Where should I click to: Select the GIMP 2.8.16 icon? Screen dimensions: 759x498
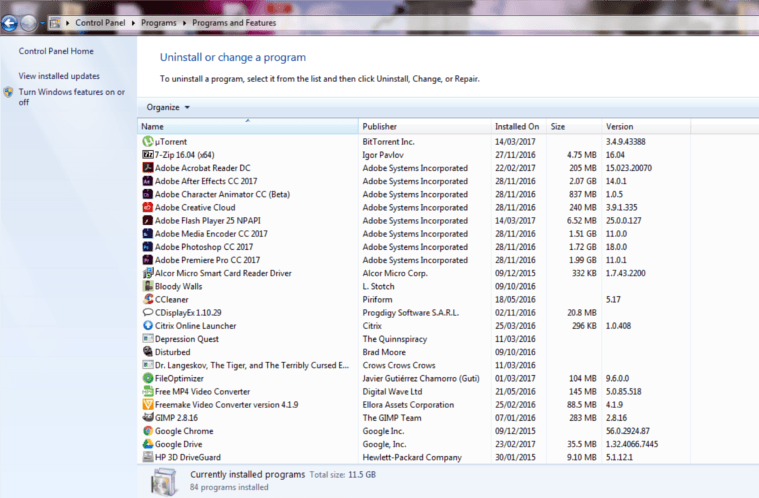pos(148,417)
